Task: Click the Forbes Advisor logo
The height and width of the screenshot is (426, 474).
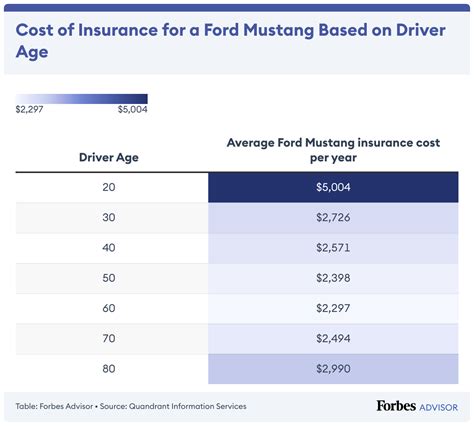Action: point(417,406)
